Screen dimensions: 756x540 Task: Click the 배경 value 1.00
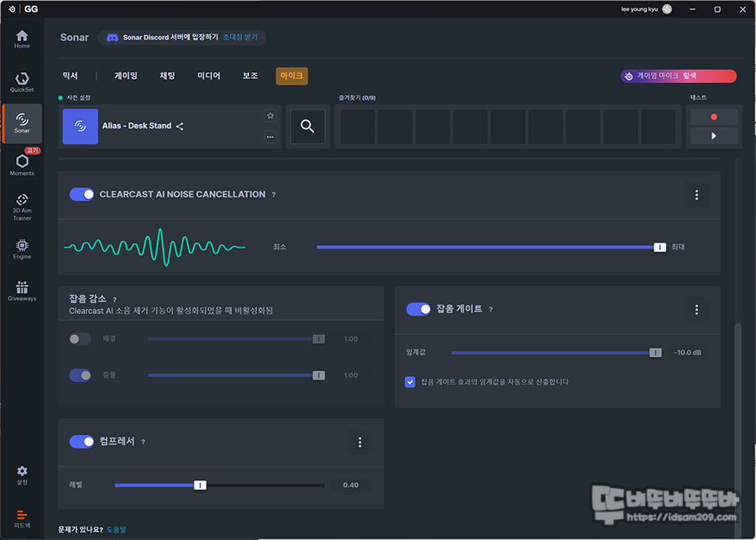(351, 339)
